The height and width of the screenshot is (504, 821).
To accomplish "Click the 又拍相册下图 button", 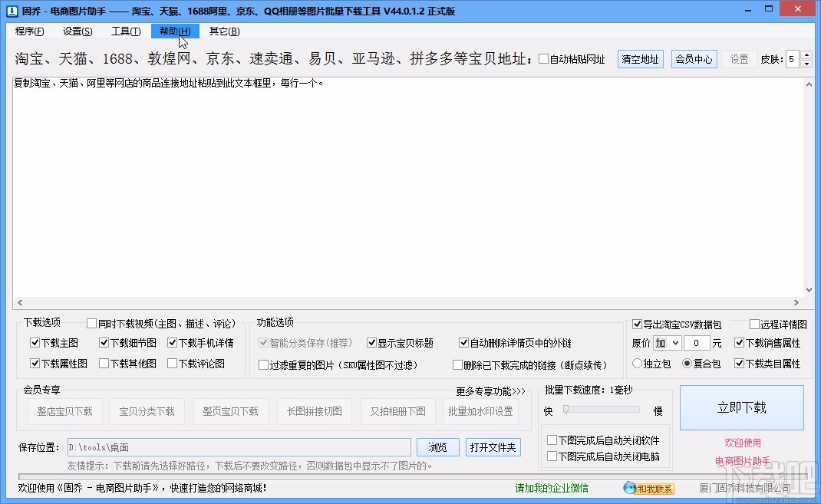I will click(397, 410).
